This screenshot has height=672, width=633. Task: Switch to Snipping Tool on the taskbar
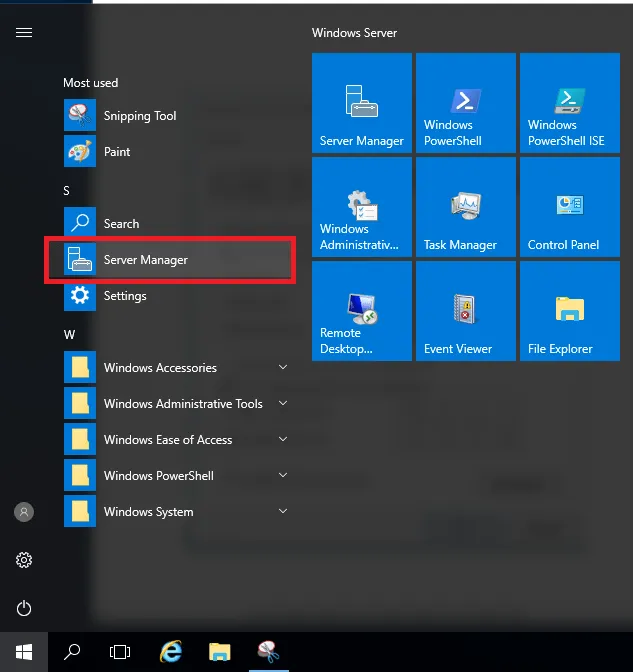pos(269,652)
